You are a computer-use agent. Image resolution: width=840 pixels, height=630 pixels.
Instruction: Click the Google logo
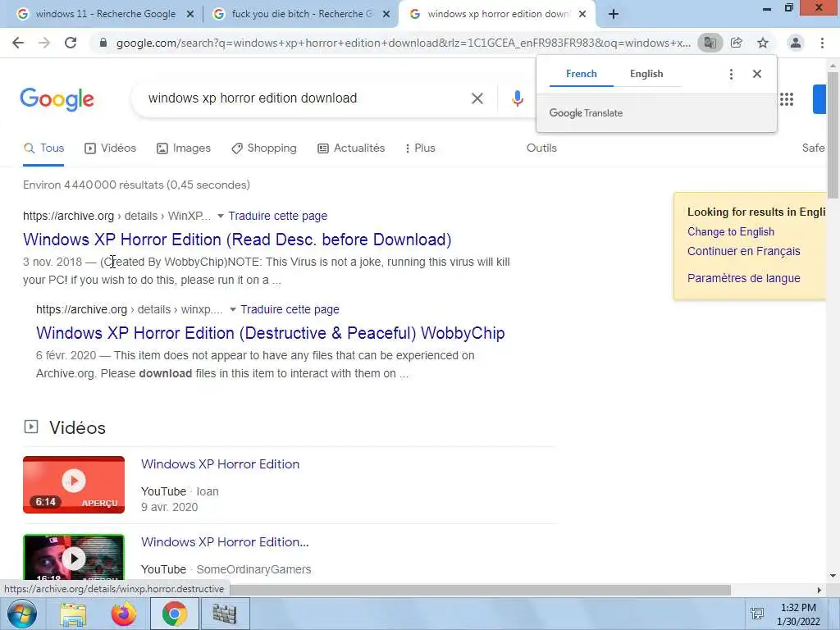(x=57, y=99)
